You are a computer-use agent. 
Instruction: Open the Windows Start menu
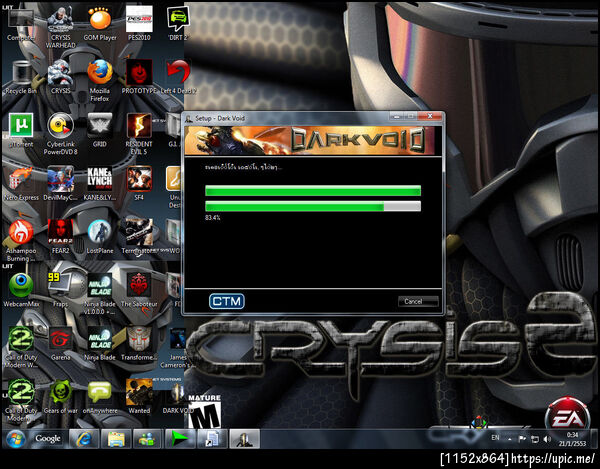(x=15, y=439)
